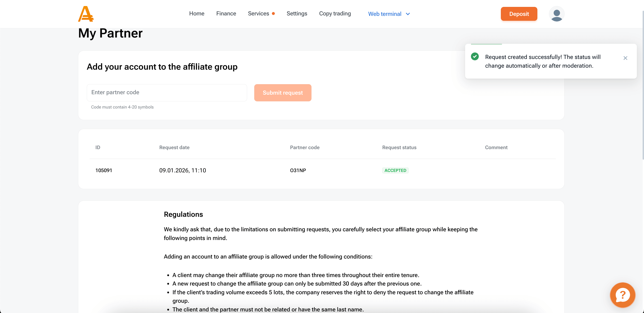Navigate to Settings

297,13
